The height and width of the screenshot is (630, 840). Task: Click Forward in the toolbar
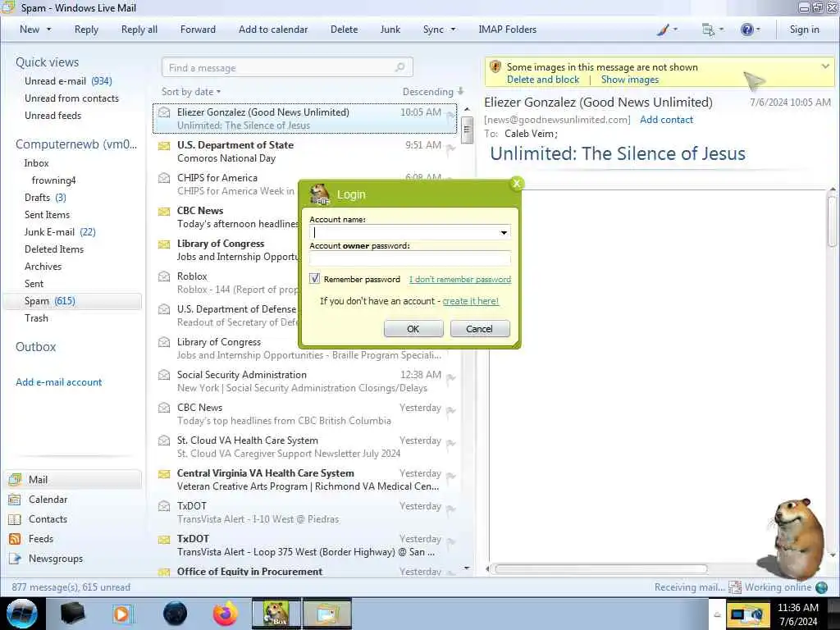pyautogui.click(x=198, y=30)
